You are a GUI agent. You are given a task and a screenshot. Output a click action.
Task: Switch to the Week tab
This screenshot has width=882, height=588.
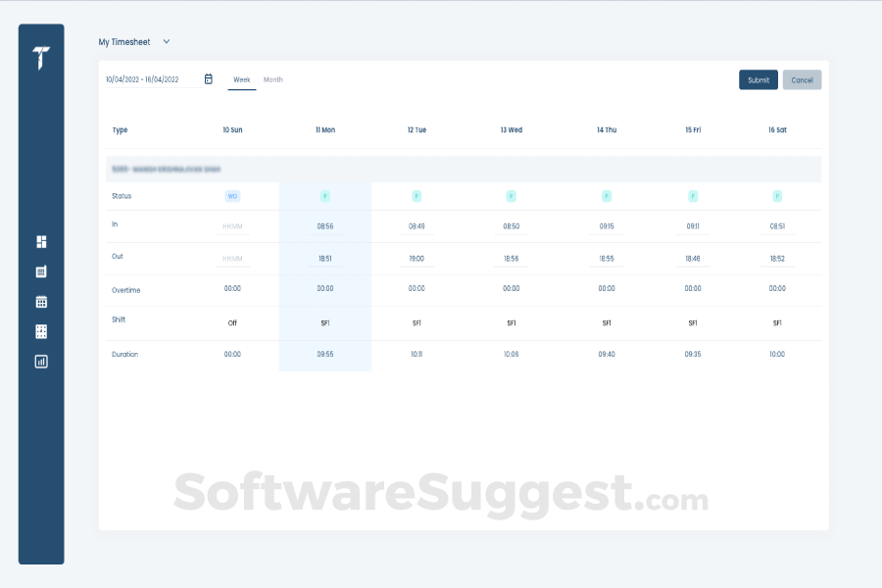coord(242,80)
